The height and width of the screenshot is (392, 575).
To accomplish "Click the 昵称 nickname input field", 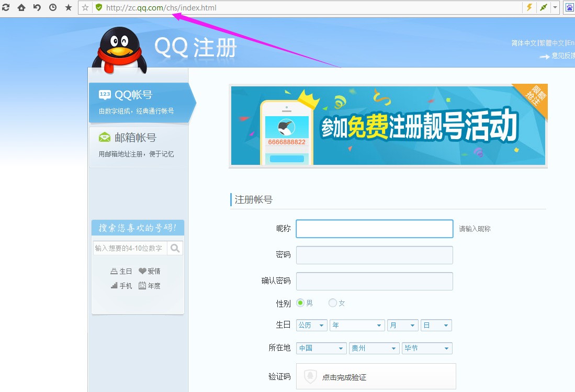I will [375, 229].
